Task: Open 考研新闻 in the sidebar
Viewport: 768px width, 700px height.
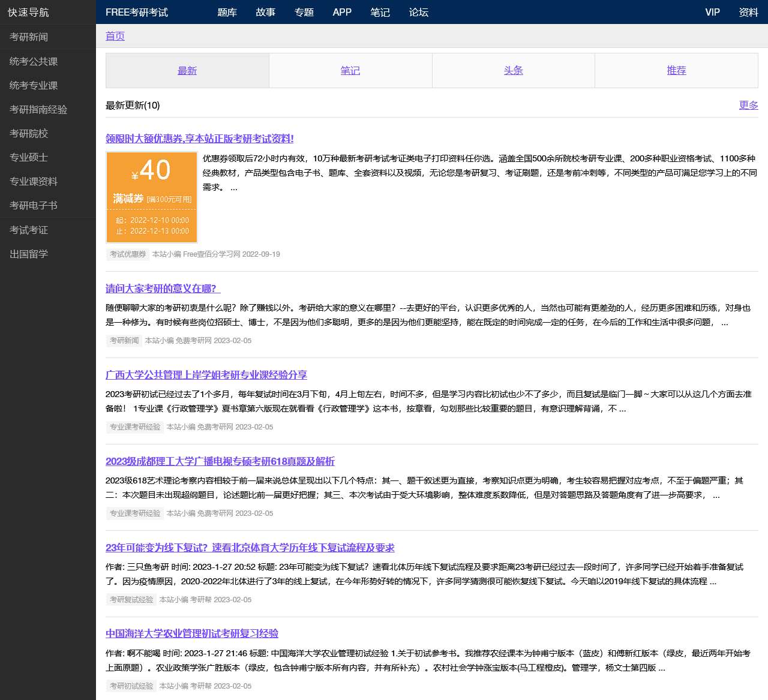Action: (48, 37)
